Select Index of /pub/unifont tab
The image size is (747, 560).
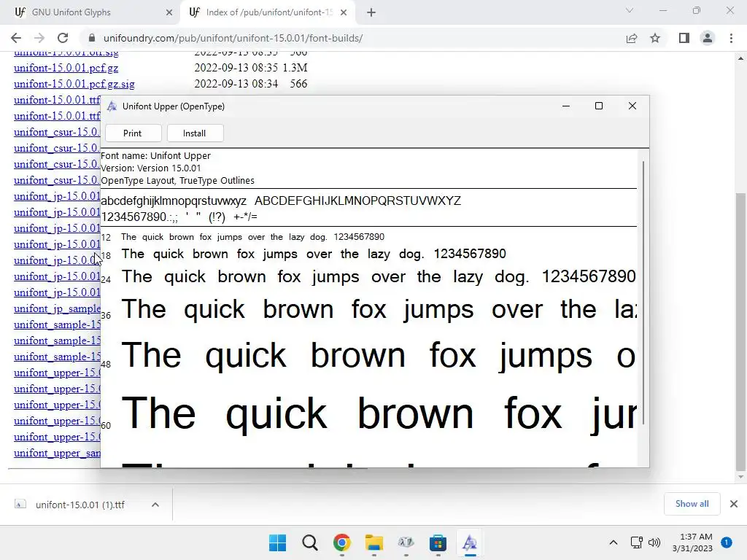pos(267,12)
